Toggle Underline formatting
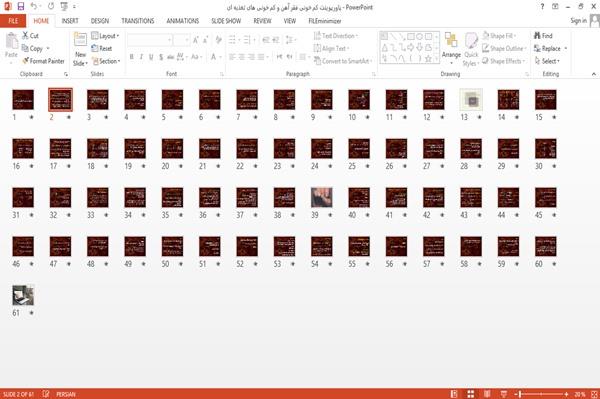This screenshot has width=600, height=399. (151, 57)
